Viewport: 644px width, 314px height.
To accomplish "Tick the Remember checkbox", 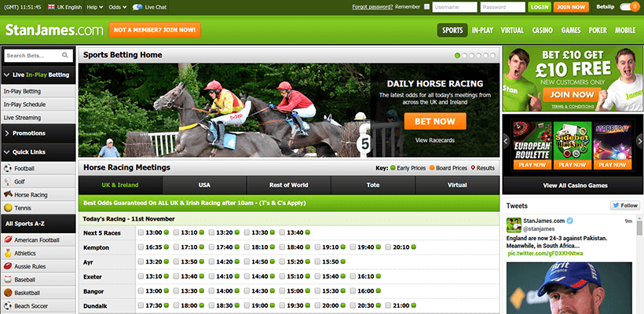I will (426, 6).
